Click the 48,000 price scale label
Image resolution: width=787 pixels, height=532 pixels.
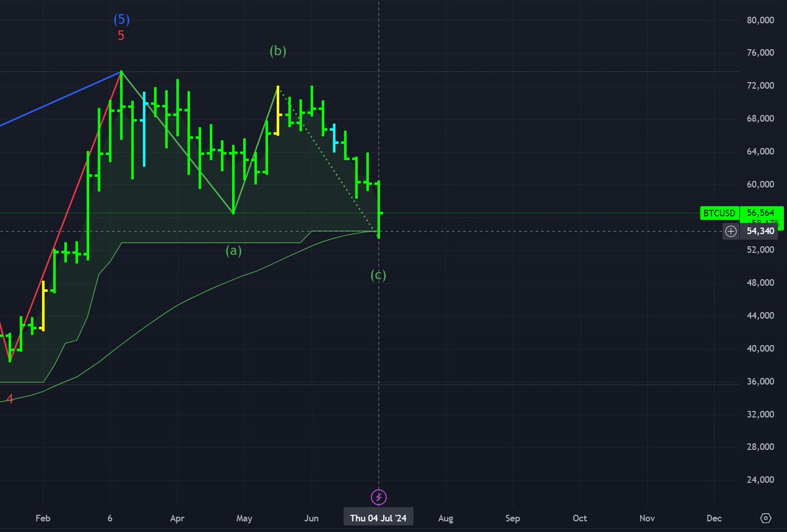point(761,283)
